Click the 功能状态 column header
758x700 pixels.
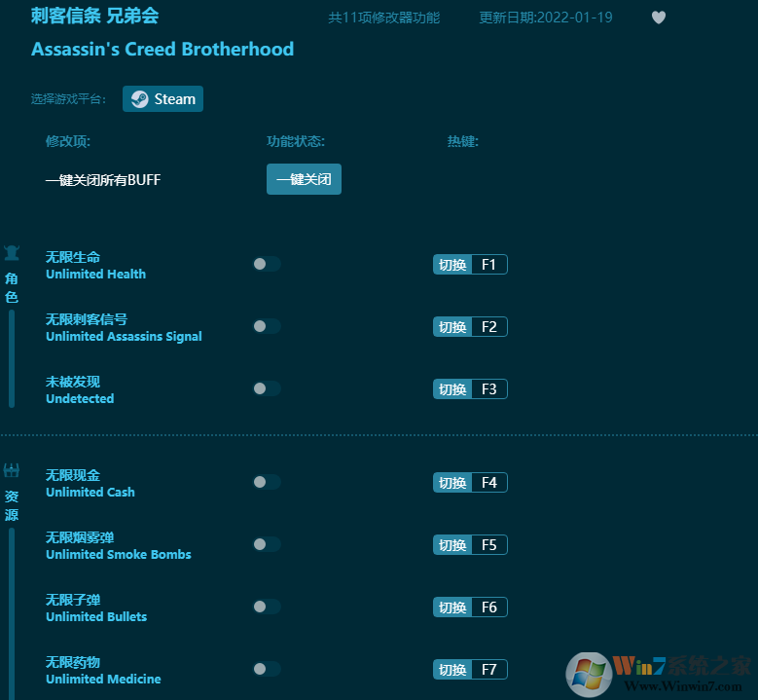(296, 141)
